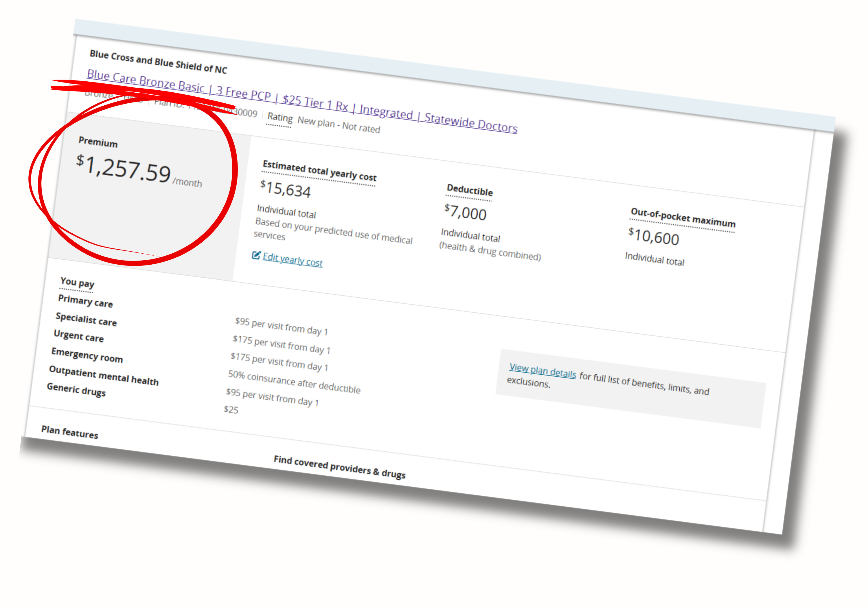The width and height of the screenshot is (868, 608).
Task: Click the Emergency room row label
Action: coord(87,355)
